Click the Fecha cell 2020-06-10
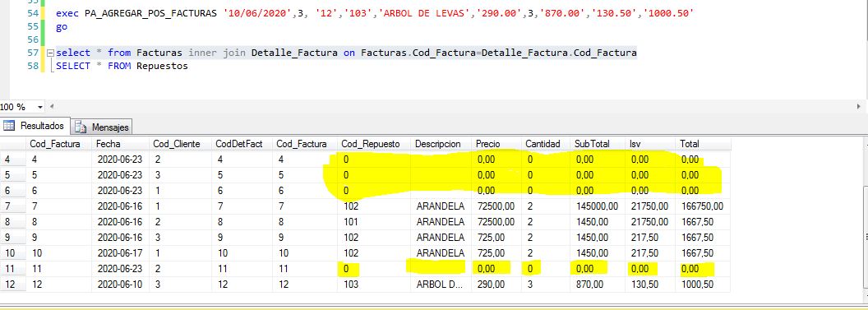The width and height of the screenshot is (868, 310). [119, 285]
